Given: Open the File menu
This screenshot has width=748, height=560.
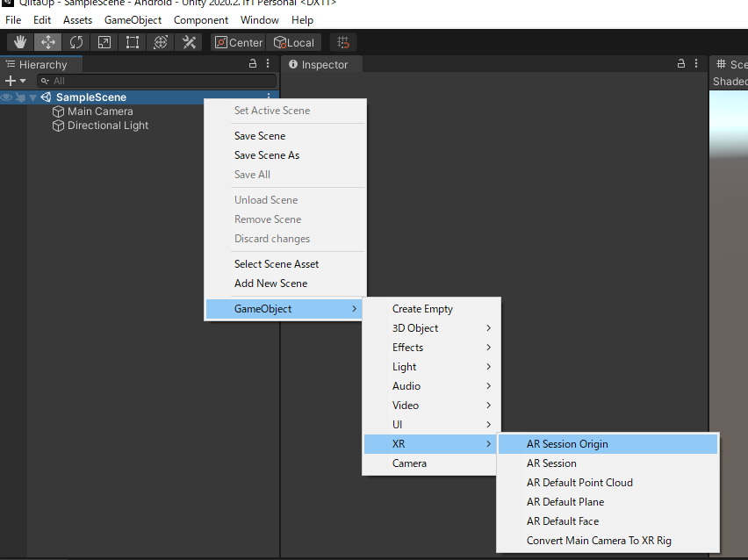Looking at the screenshot, I should point(13,20).
